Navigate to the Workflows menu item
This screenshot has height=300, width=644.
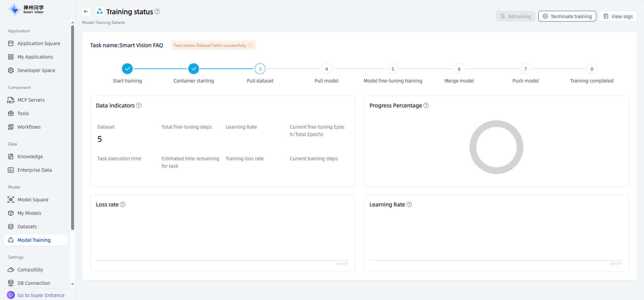pos(29,127)
